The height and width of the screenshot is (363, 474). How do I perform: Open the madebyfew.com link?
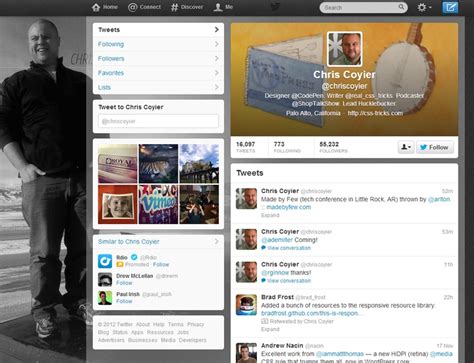(x=289, y=207)
